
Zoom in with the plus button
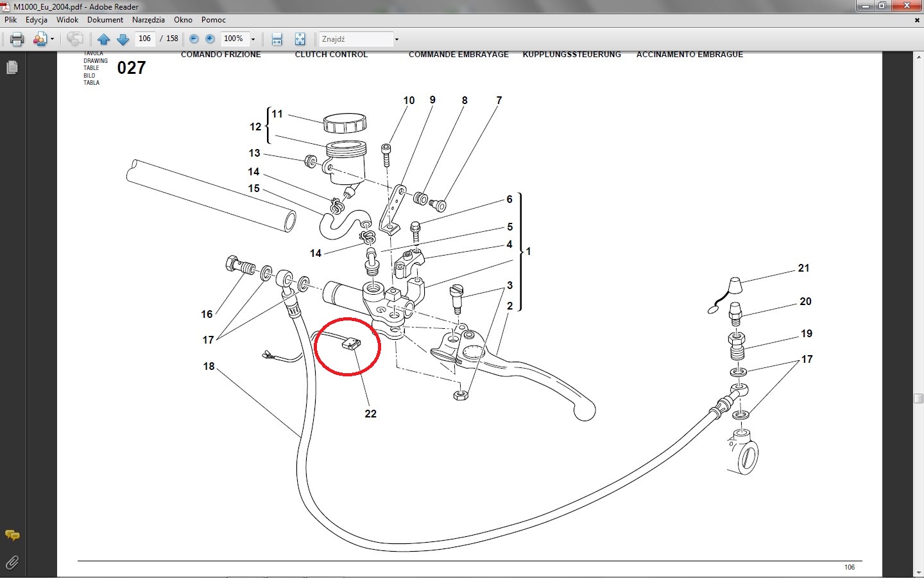coord(210,39)
